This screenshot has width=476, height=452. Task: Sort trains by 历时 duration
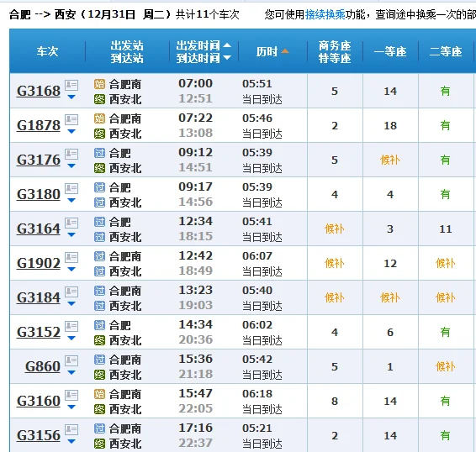tap(272, 51)
